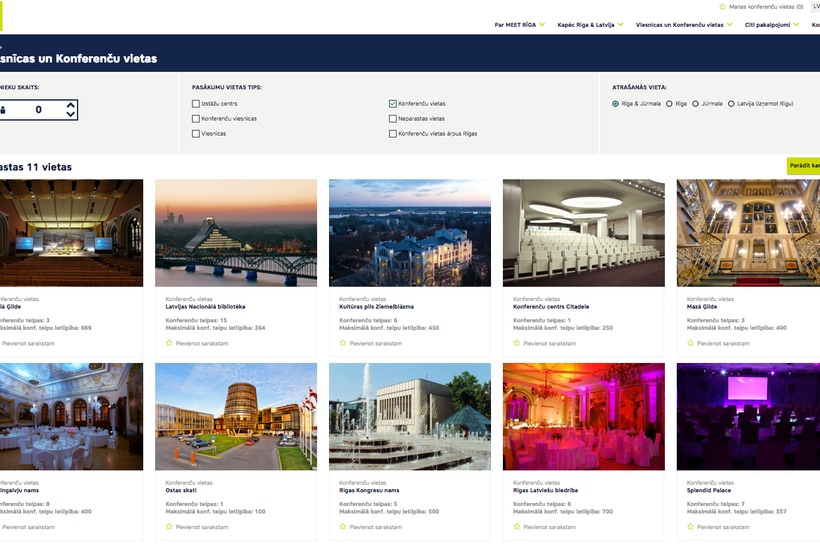The image size is (820, 546).
Task: Click the Latviešu biedrība pink banquet photo
Action: point(584,416)
